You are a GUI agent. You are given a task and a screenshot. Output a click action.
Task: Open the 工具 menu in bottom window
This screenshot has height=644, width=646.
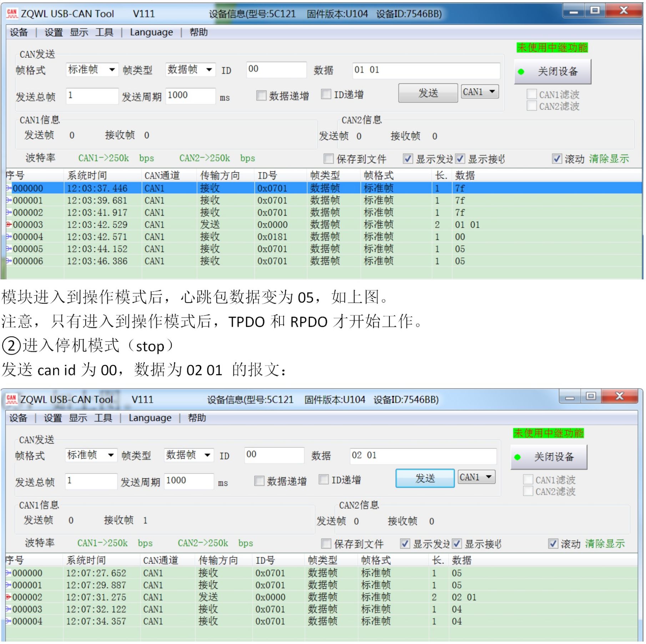point(103,418)
